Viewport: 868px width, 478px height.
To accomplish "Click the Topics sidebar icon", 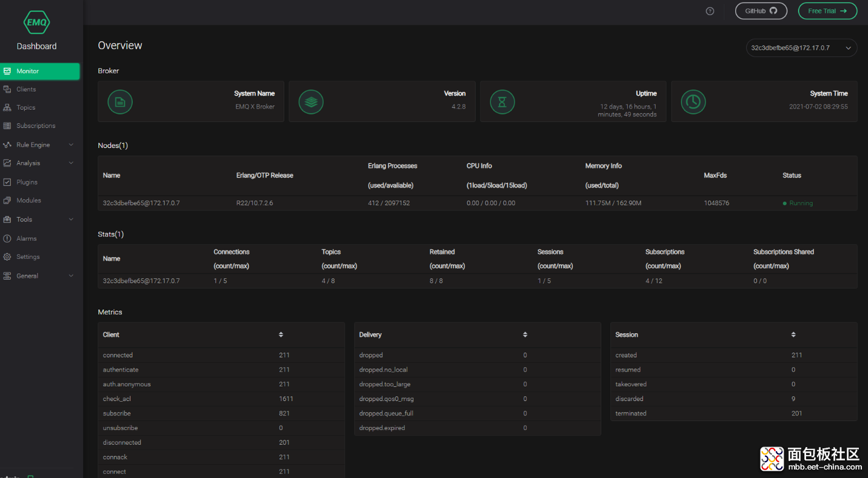I will (x=7, y=107).
